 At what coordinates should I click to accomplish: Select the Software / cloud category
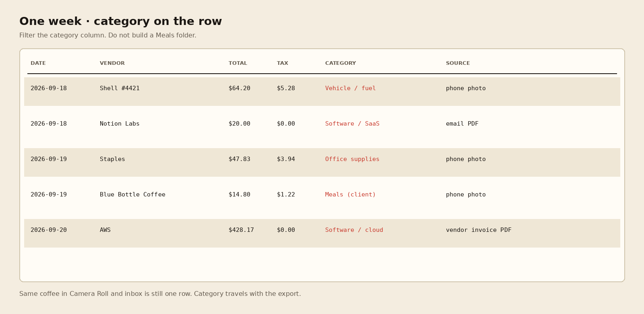click(x=354, y=230)
